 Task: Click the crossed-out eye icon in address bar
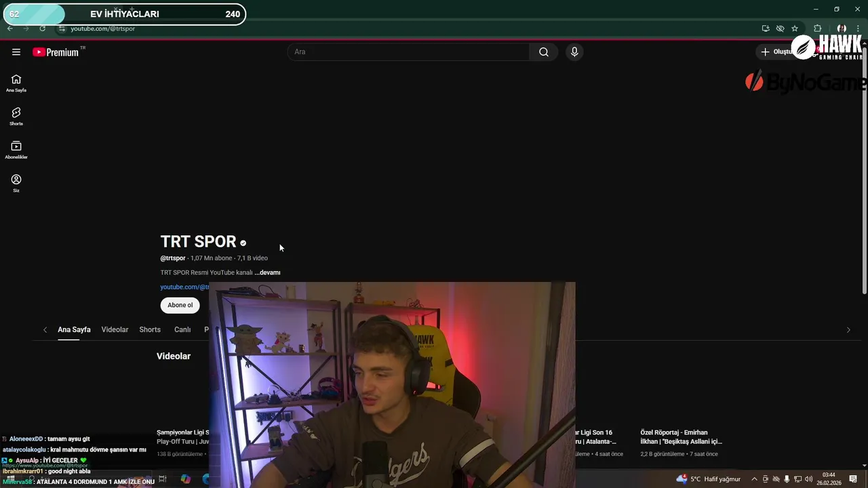click(x=780, y=28)
